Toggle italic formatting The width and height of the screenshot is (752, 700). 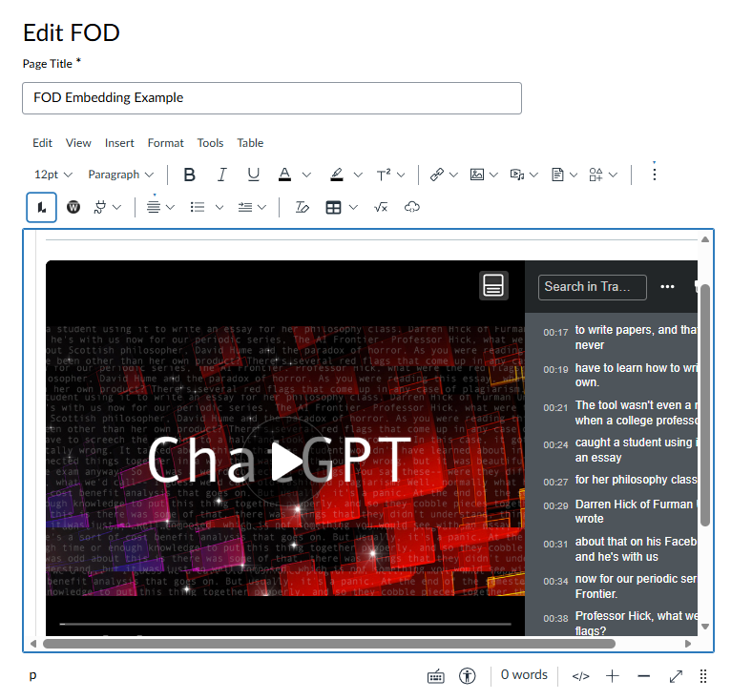(221, 175)
